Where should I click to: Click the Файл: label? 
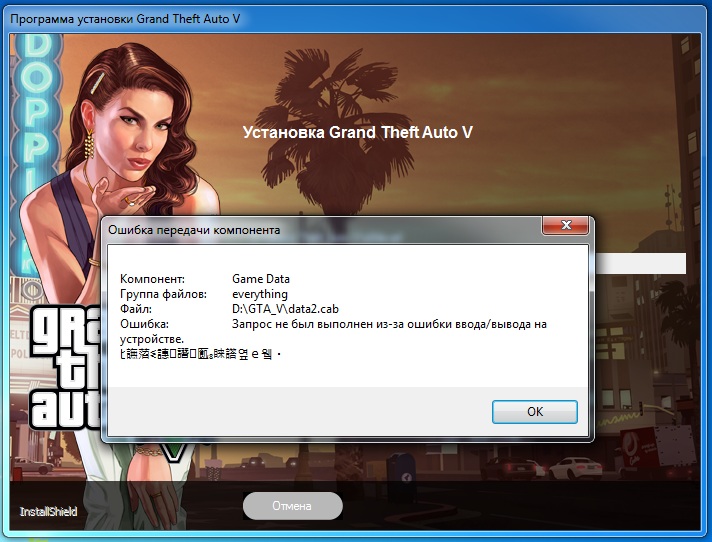tap(135, 309)
